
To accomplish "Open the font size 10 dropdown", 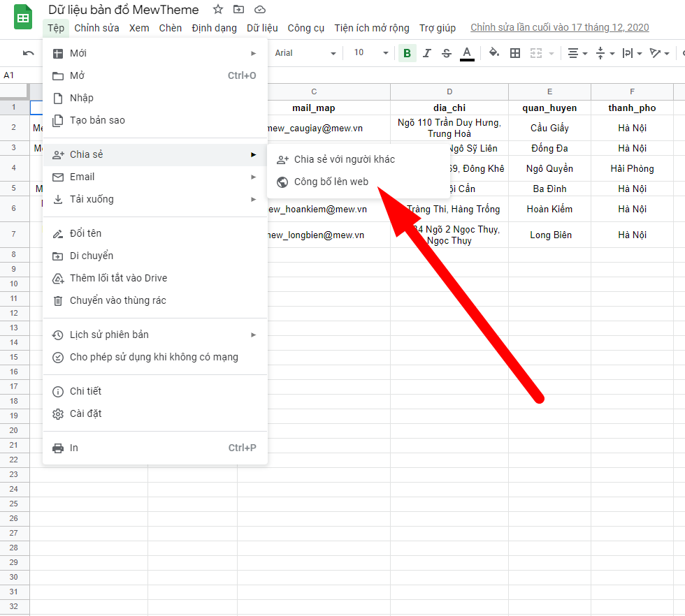I will pos(370,53).
